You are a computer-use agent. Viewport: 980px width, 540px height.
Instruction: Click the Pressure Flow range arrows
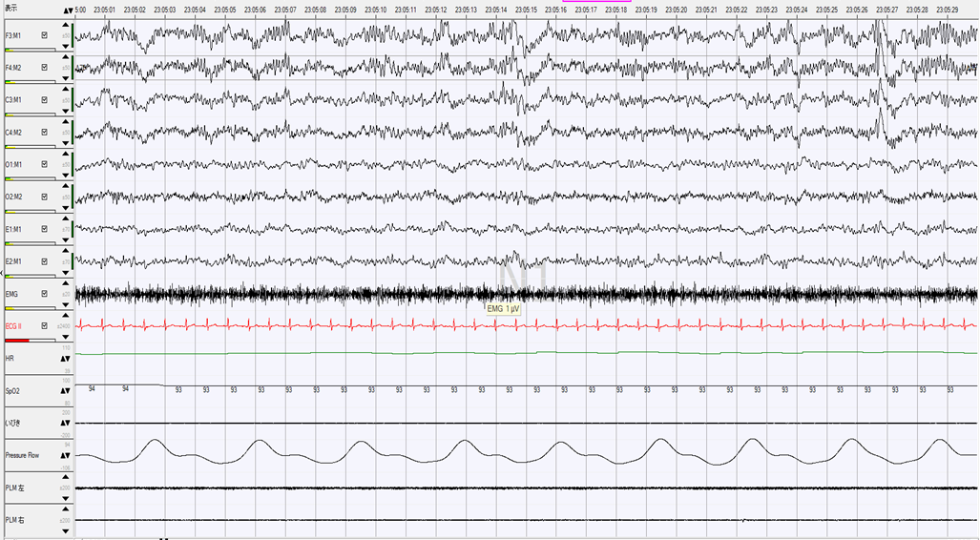(65, 456)
